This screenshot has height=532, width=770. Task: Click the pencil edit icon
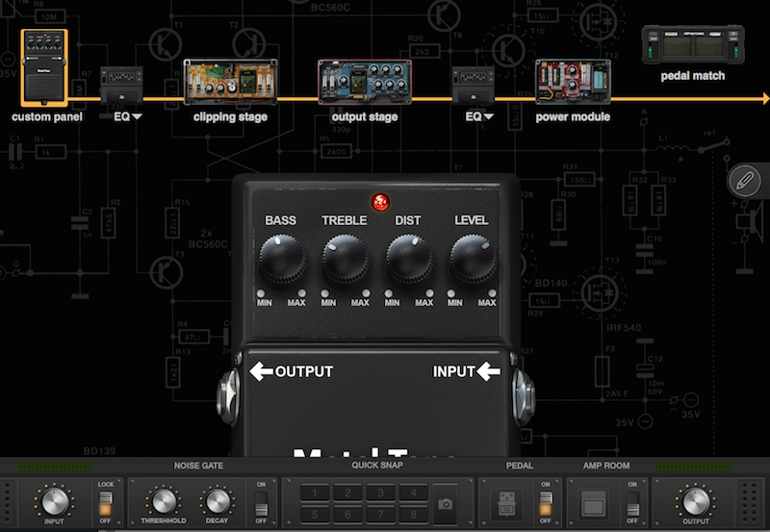pyautogui.click(x=743, y=180)
